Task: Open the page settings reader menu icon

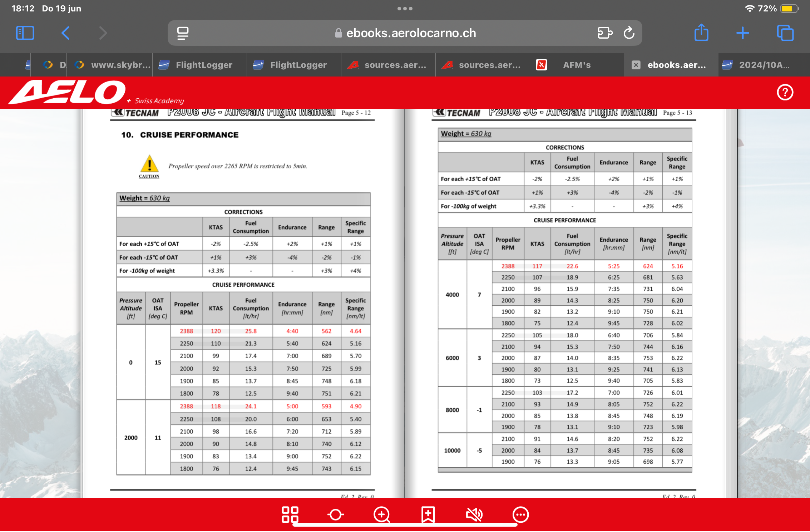Action: (183, 33)
